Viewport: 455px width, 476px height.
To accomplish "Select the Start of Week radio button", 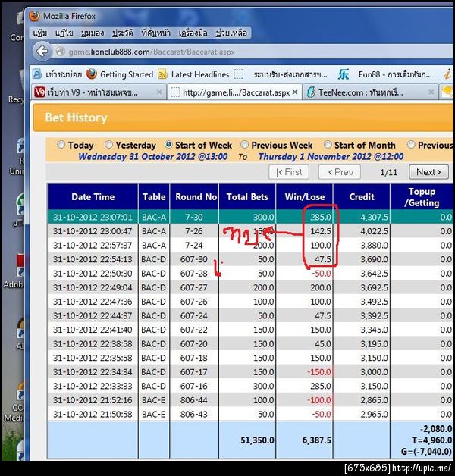I will click(168, 145).
